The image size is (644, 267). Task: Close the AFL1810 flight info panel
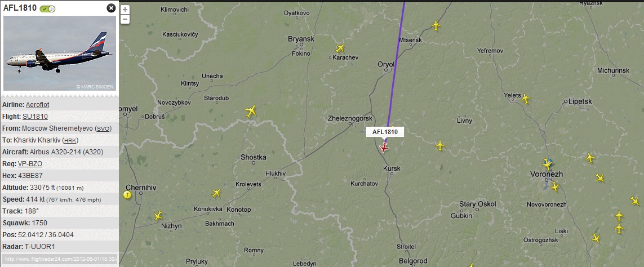(111, 8)
